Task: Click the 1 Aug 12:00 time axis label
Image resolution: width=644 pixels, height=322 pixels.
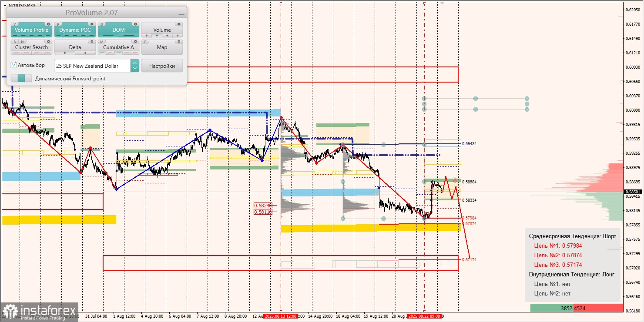Action: [124, 316]
